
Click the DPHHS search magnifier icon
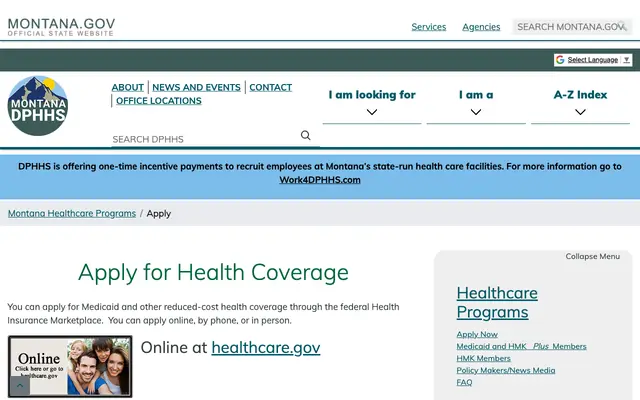[305, 135]
